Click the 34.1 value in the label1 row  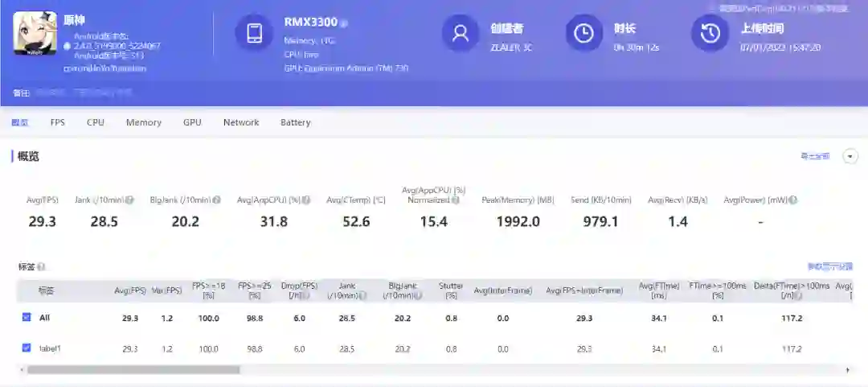tap(659, 348)
